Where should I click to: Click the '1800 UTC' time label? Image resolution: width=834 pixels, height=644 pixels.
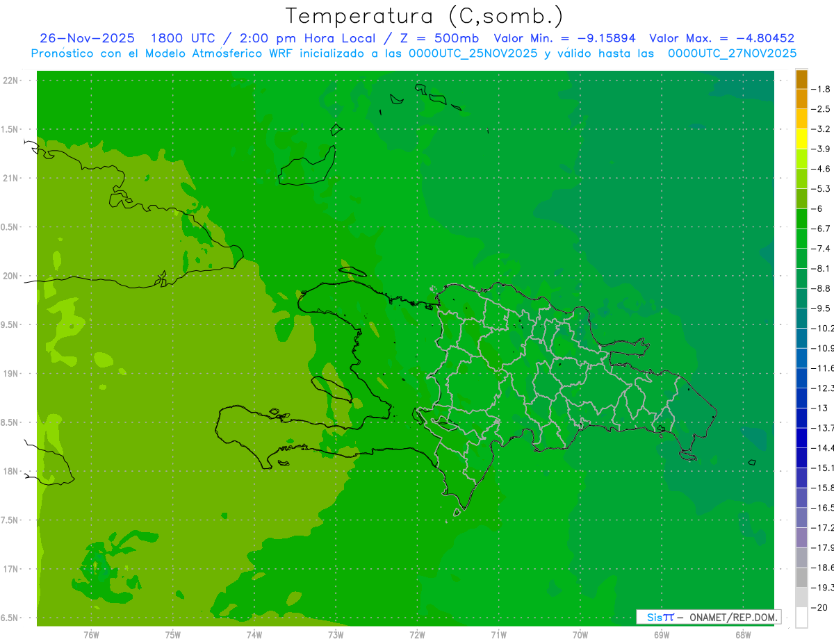(x=183, y=38)
